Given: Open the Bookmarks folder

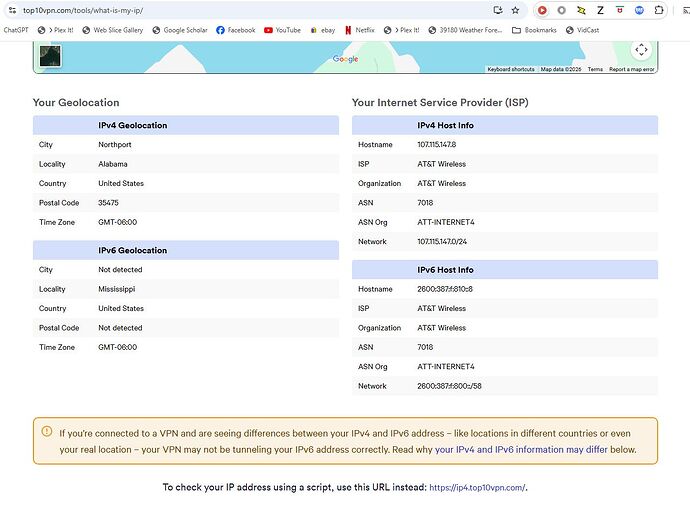Looking at the screenshot, I should [534, 30].
